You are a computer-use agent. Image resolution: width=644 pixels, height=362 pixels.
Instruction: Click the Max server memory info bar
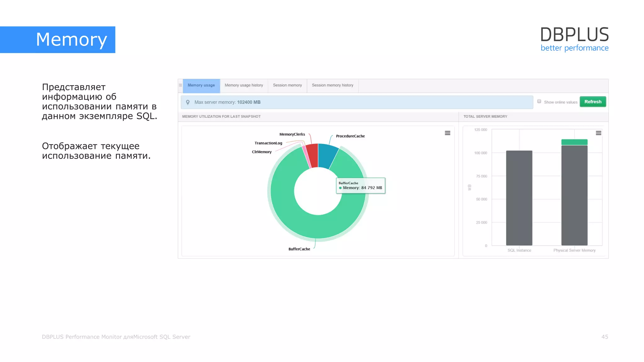pyautogui.click(x=357, y=102)
